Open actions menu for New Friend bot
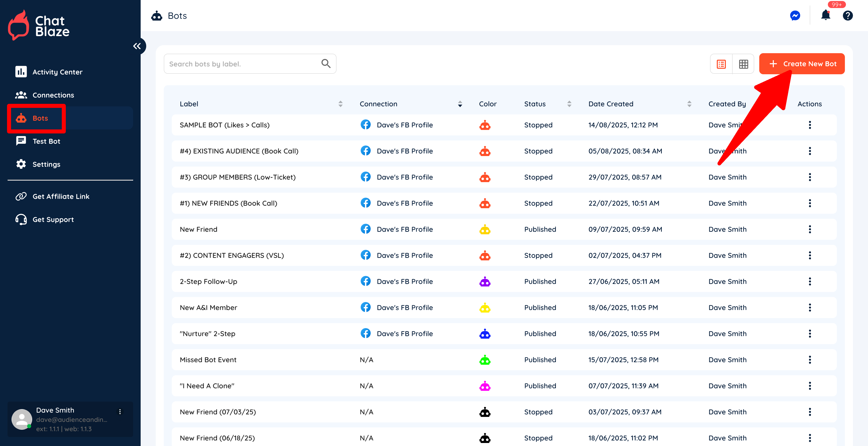 pyautogui.click(x=809, y=229)
